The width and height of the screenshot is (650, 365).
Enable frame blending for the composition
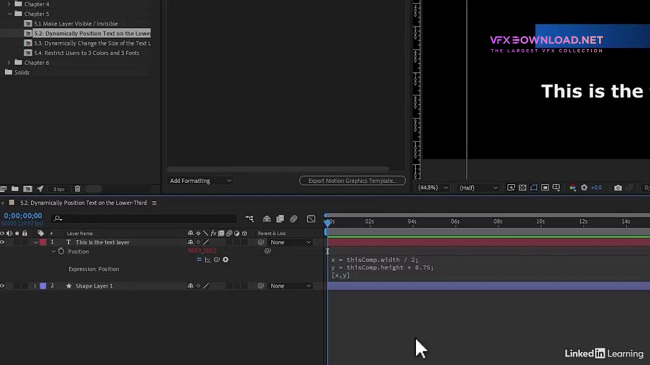tap(280, 219)
